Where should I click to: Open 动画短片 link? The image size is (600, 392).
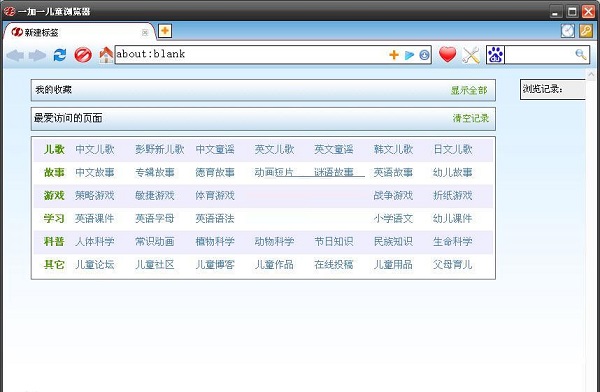(274, 172)
